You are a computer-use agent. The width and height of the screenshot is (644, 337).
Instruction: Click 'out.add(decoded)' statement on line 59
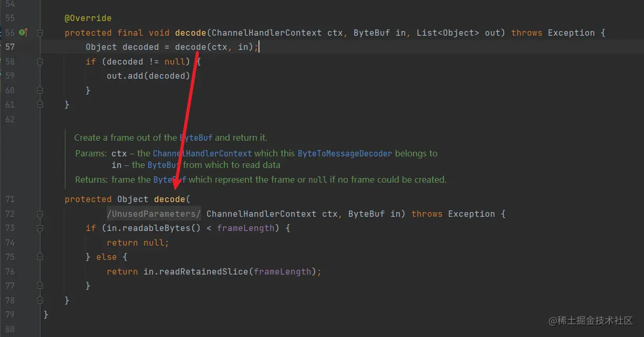click(x=149, y=76)
